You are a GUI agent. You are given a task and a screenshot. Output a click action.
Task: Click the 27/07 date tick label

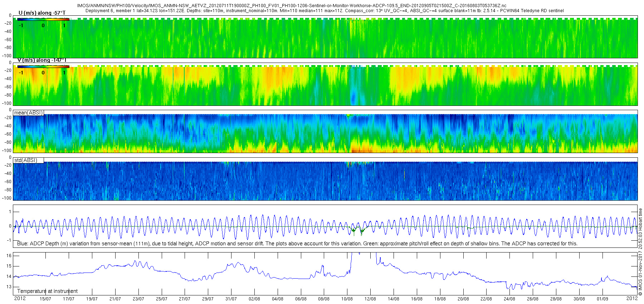coord(185,299)
